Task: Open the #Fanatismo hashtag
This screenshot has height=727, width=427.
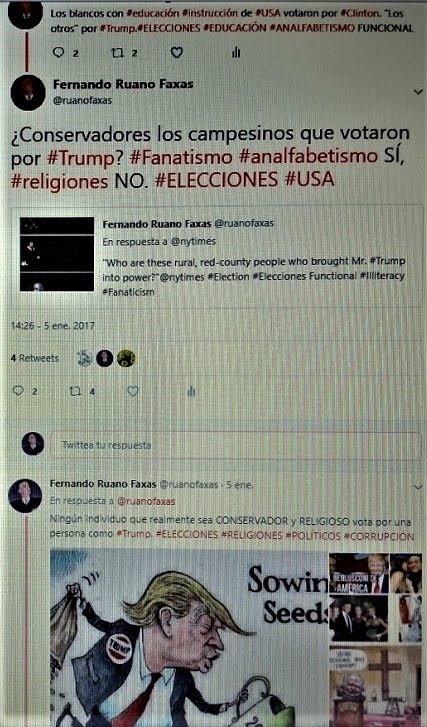Action: click(181, 157)
